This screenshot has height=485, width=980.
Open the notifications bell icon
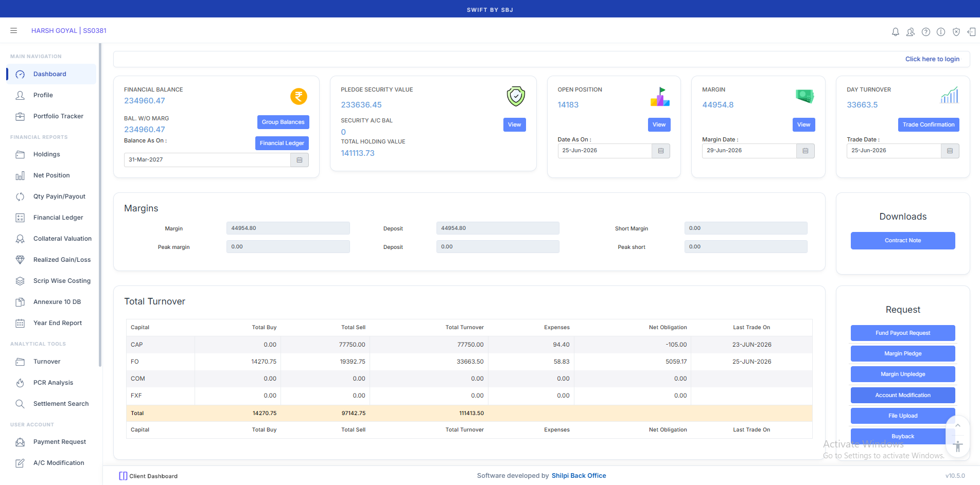click(x=896, y=32)
